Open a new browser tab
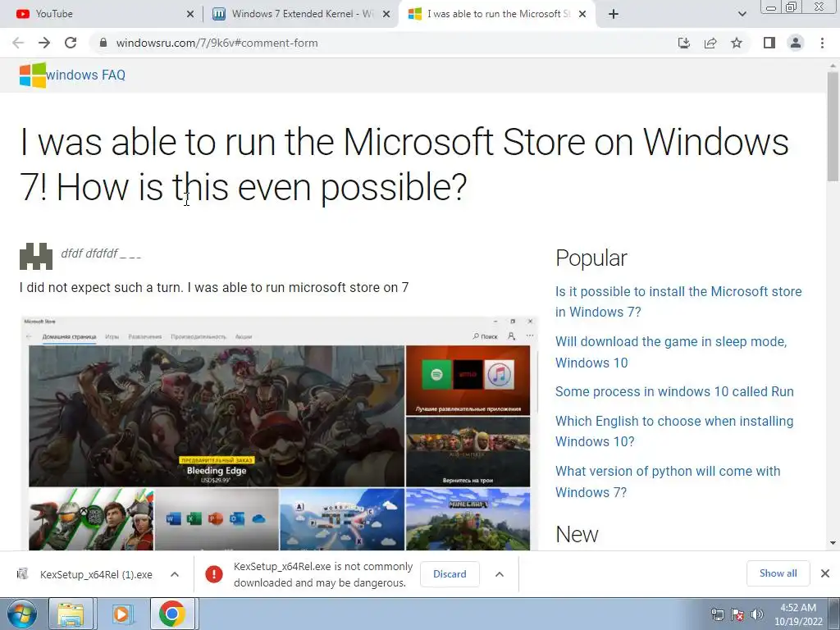 coord(614,14)
